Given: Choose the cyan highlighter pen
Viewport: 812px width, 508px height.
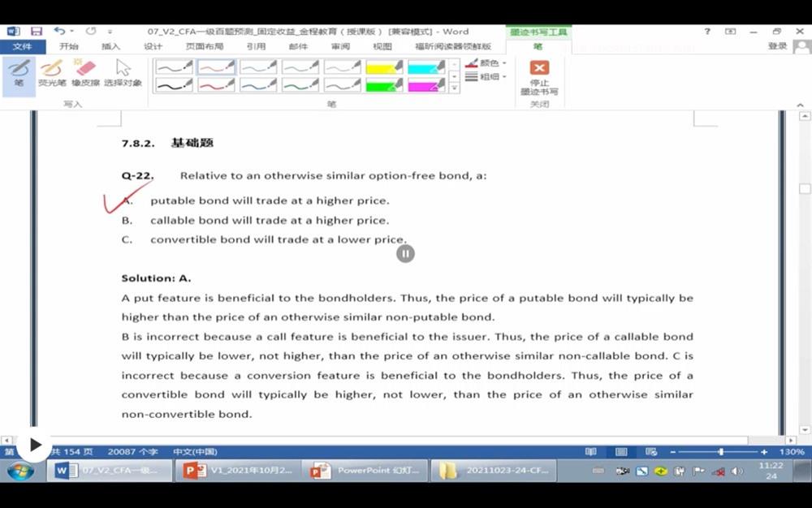Looking at the screenshot, I should coord(426,67).
